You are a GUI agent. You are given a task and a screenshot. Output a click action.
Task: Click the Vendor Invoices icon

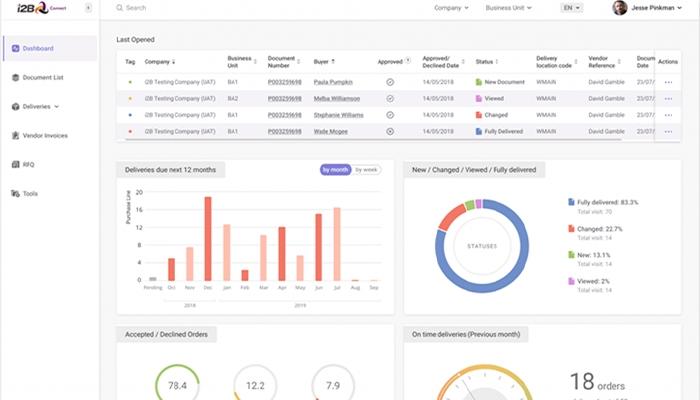tap(15, 135)
